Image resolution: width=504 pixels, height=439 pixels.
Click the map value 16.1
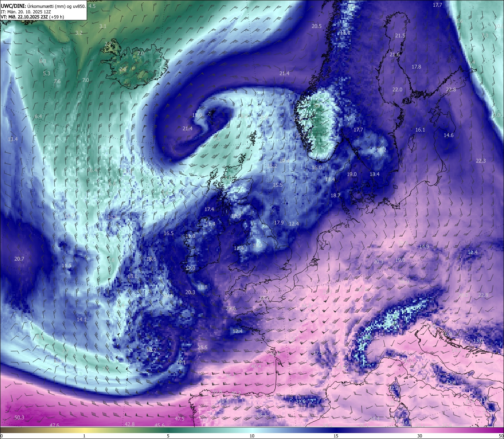420,130
